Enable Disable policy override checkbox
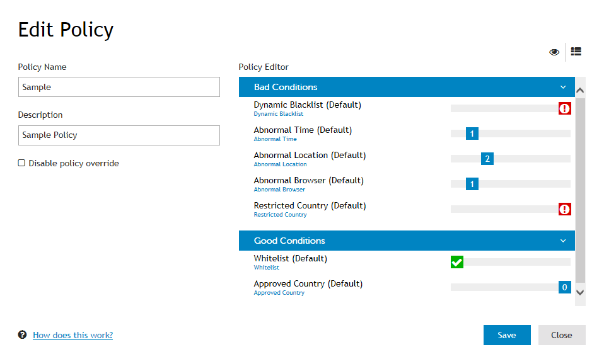This screenshot has width=604, height=364. 21,163
